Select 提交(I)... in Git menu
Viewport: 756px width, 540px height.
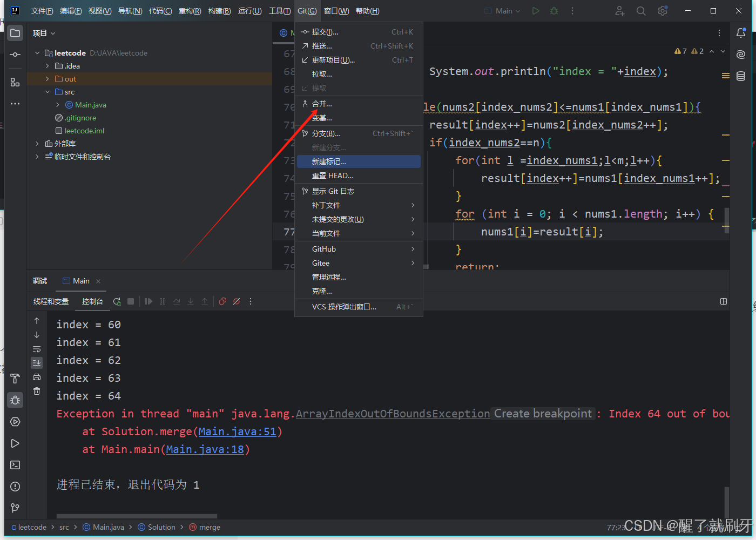[x=359, y=32]
